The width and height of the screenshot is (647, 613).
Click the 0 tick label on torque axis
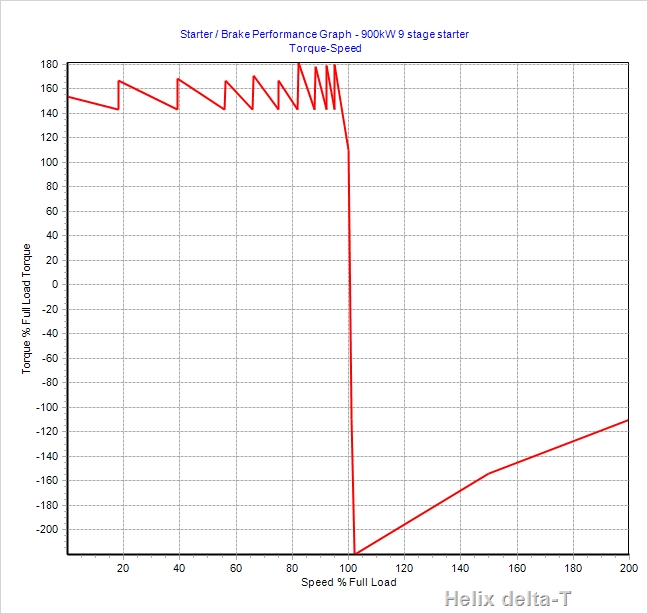[x=55, y=284]
